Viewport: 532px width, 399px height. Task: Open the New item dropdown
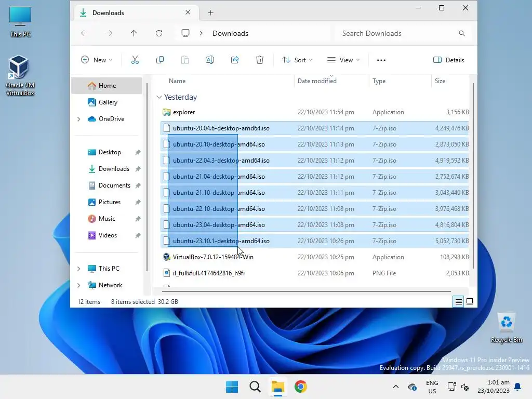(x=97, y=60)
